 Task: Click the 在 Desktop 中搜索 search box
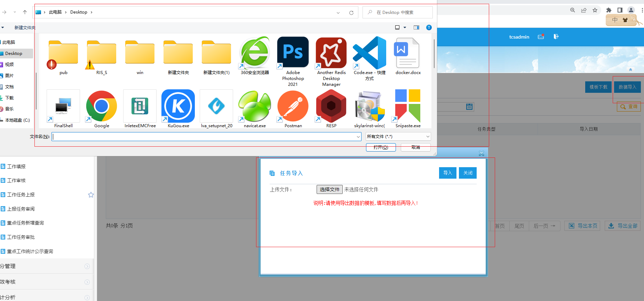[x=398, y=13]
